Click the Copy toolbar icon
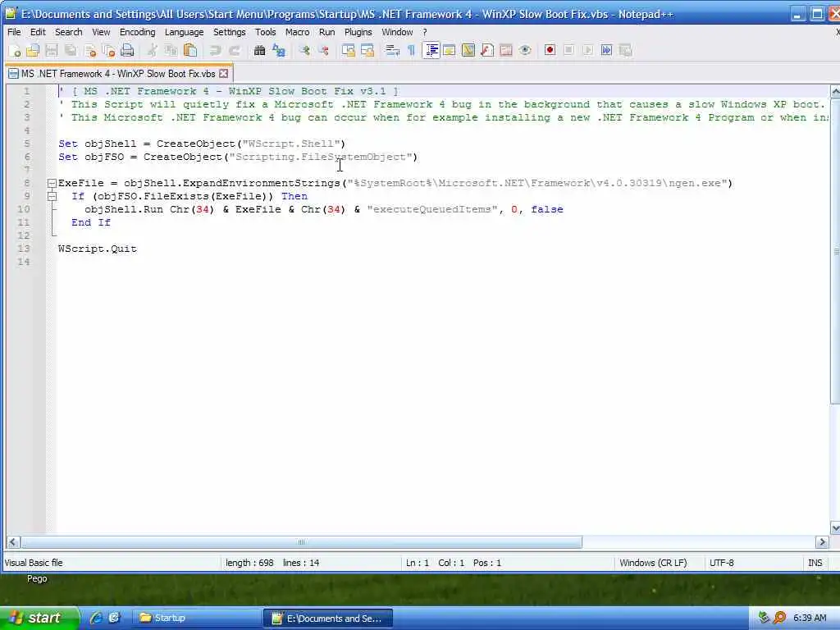This screenshot has width=840, height=630. coord(171,50)
